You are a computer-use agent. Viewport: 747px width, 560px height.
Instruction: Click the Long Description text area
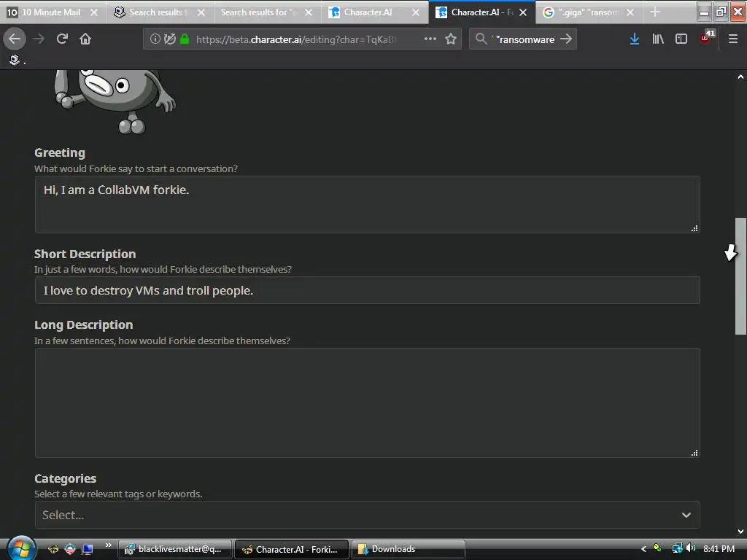(x=368, y=402)
